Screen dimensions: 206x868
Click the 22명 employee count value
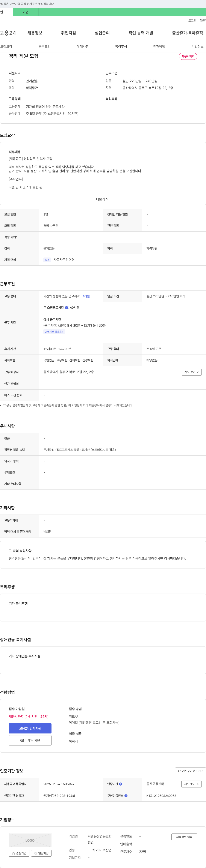tap(142, 852)
